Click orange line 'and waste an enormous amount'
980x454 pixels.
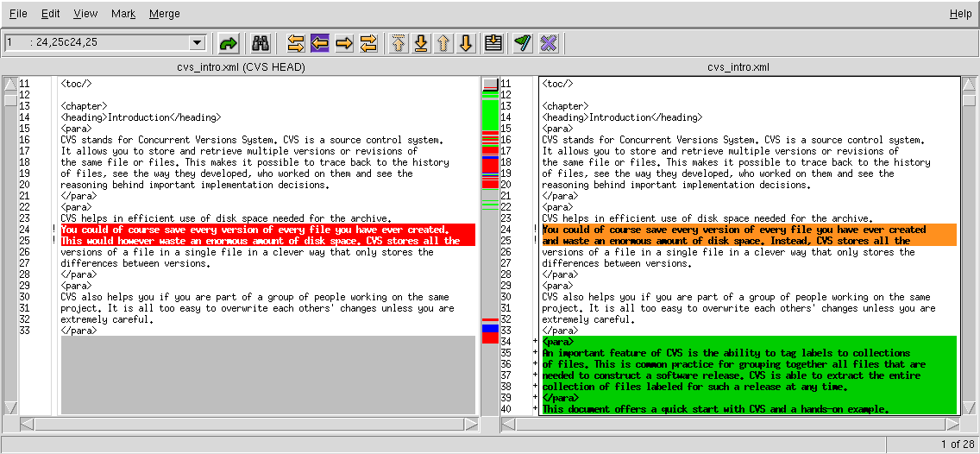[750, 241]
